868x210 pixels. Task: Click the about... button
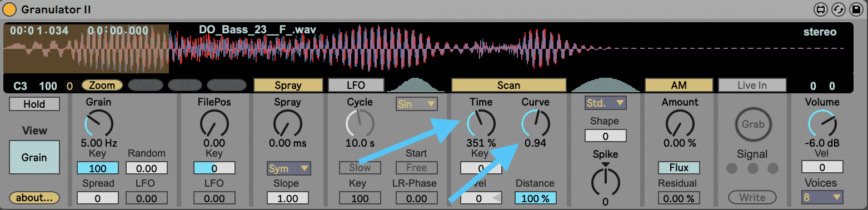click(34, 197)
